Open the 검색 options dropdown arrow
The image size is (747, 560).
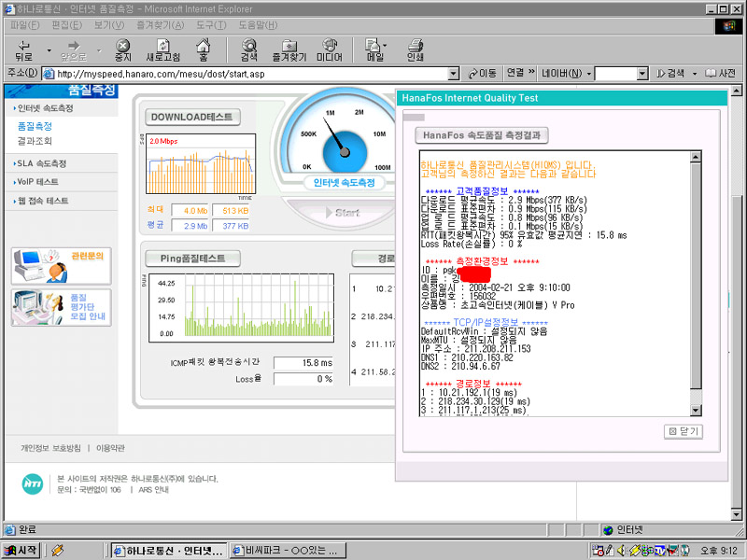695,74
